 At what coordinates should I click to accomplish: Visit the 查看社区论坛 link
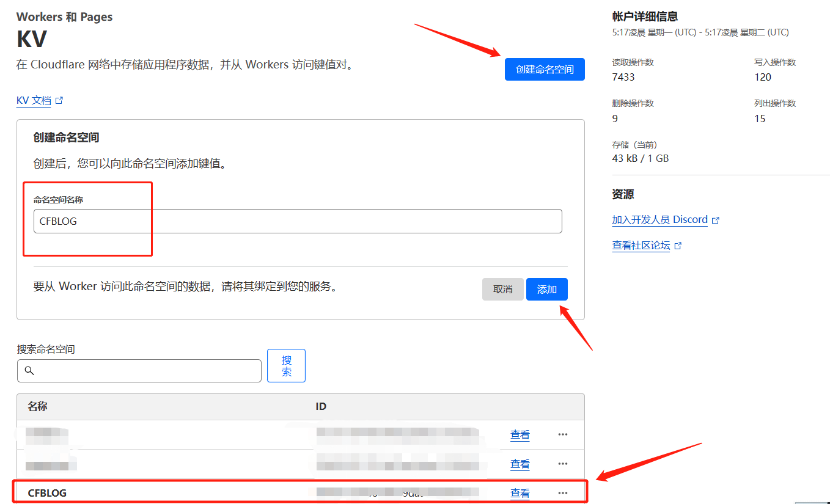coord(641,246)
